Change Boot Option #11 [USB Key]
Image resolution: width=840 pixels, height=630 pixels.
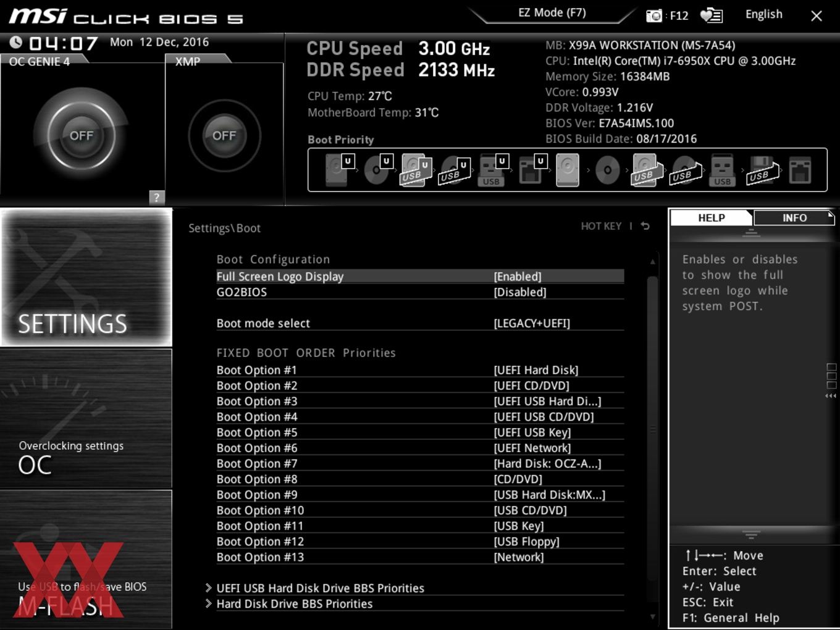[519, 526]
